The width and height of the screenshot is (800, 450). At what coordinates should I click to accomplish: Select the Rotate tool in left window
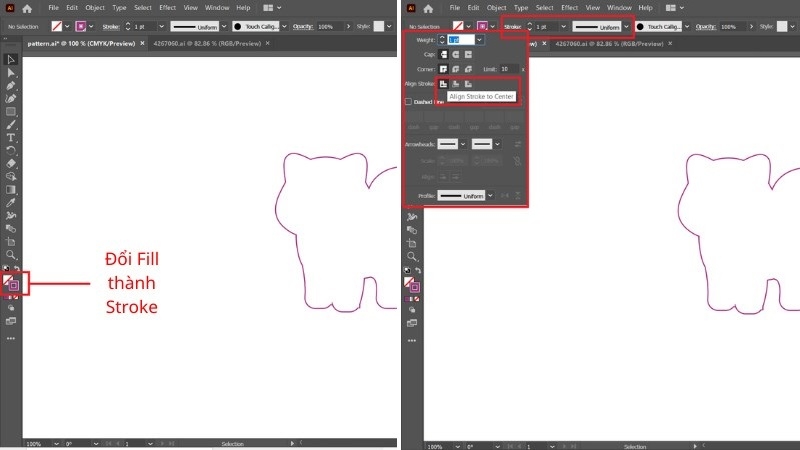click(x=11, y=151)
